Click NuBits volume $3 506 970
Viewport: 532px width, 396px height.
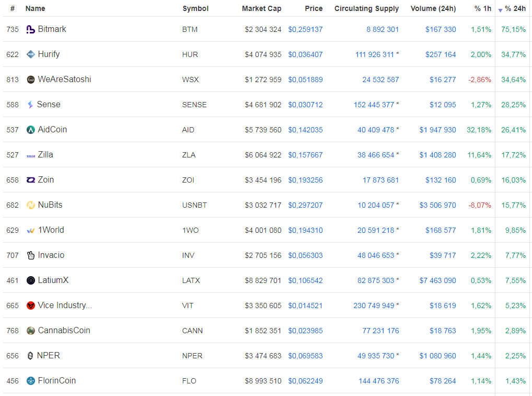[438, 206]
